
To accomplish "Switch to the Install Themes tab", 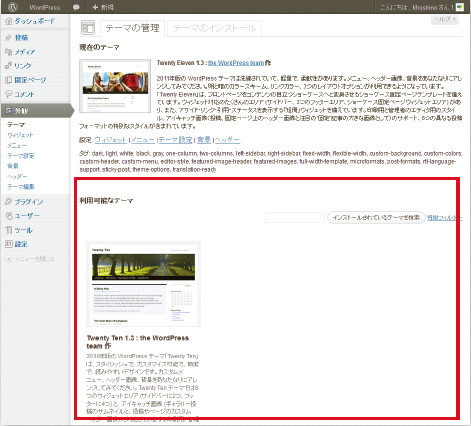I will [x=214, y=28].
